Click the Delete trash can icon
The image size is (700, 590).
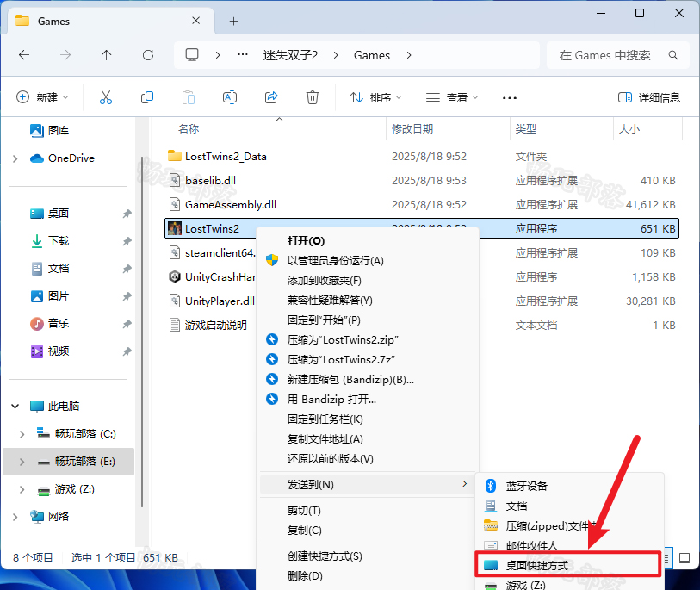312,97
